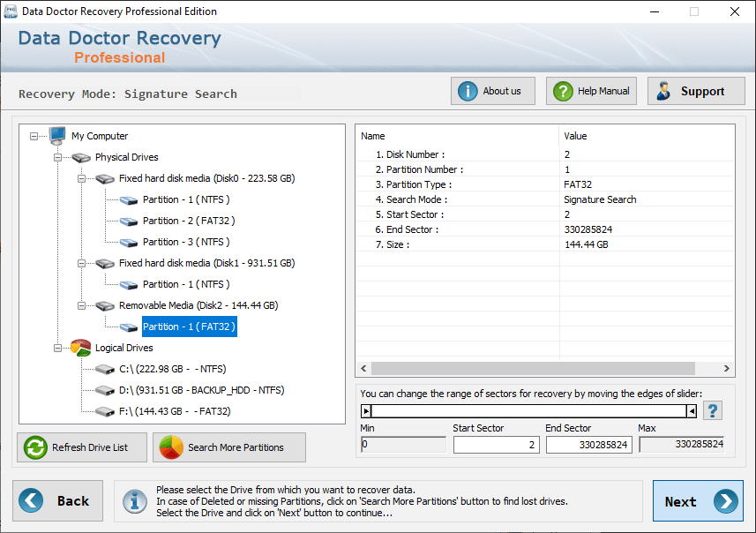Click the Value column header

pyautogui.click(x=647, y=136)
